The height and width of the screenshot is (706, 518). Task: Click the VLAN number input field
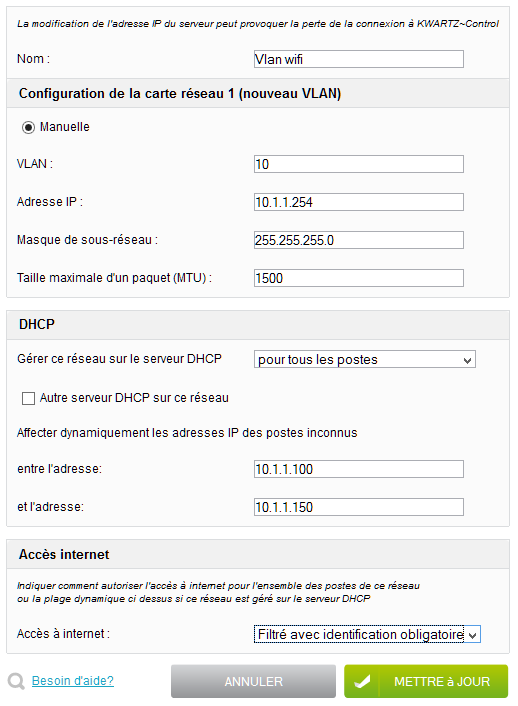[359, 164]
